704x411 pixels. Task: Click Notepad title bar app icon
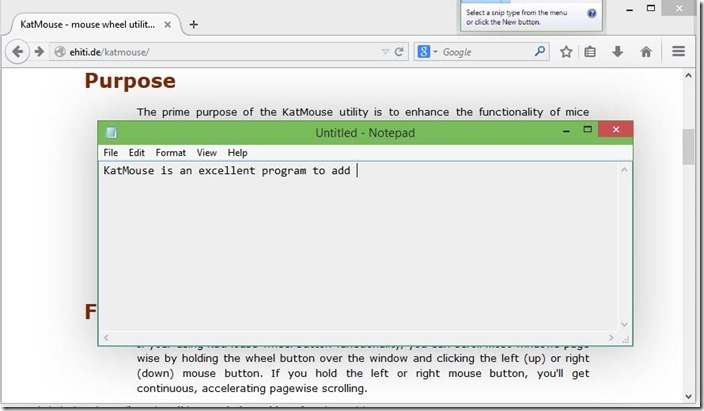[111, 133]
